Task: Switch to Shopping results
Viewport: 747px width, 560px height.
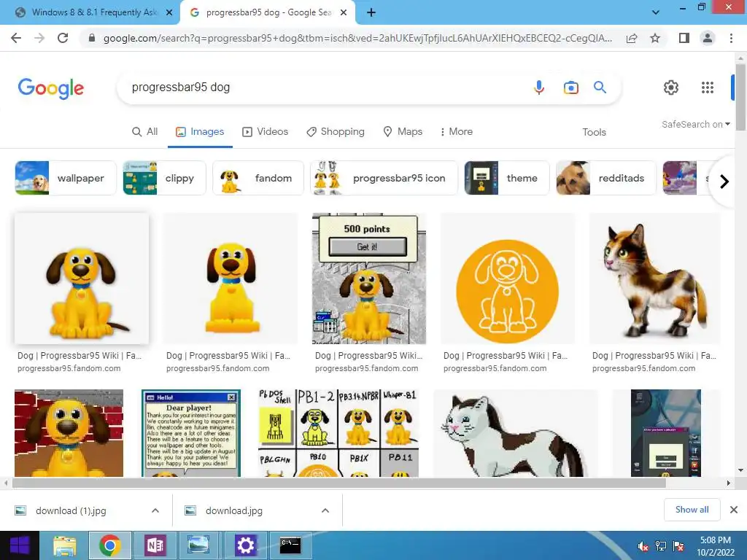Action: [336, 132]
